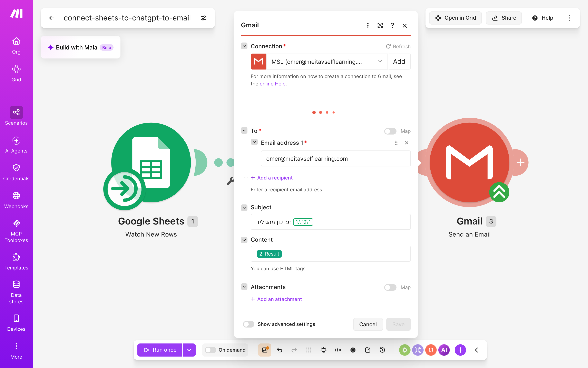Collapse the Email address 1 chevron

(x=254, y=142)
